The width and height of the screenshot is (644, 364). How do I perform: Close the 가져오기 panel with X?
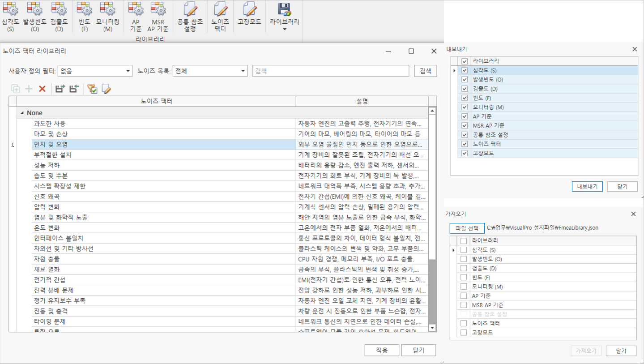click(x=633, y=214)
